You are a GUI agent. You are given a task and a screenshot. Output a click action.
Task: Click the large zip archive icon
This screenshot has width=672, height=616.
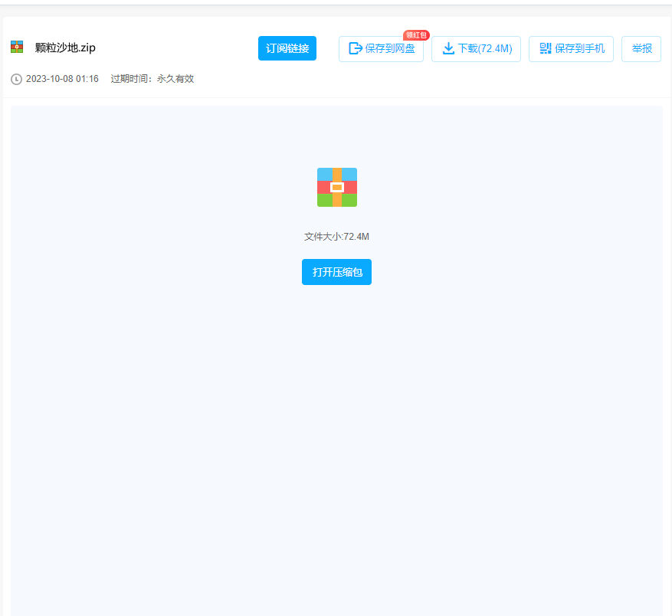[x=337, y=188]
